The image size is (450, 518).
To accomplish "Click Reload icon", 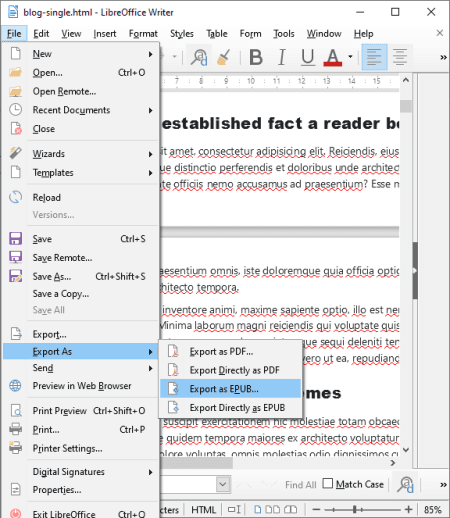I will coord(15,197).
